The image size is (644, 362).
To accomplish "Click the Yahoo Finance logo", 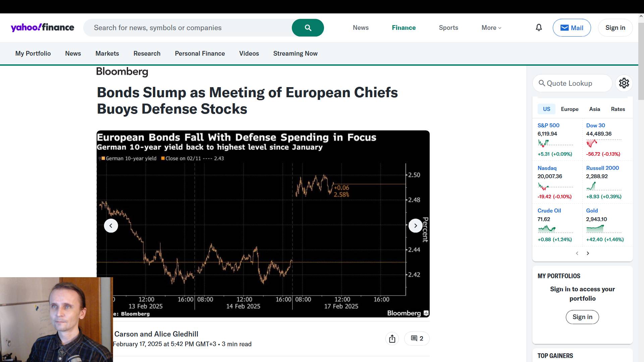I will tap(42, 27).
